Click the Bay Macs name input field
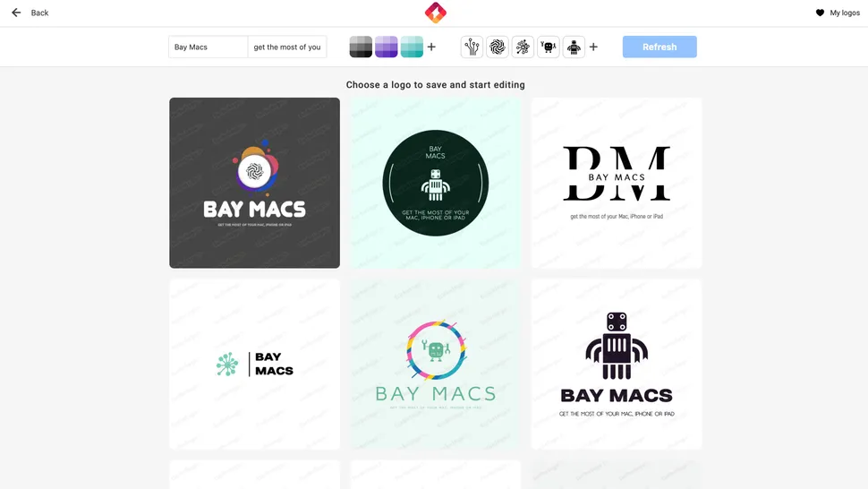 click(x=208, y=47)
